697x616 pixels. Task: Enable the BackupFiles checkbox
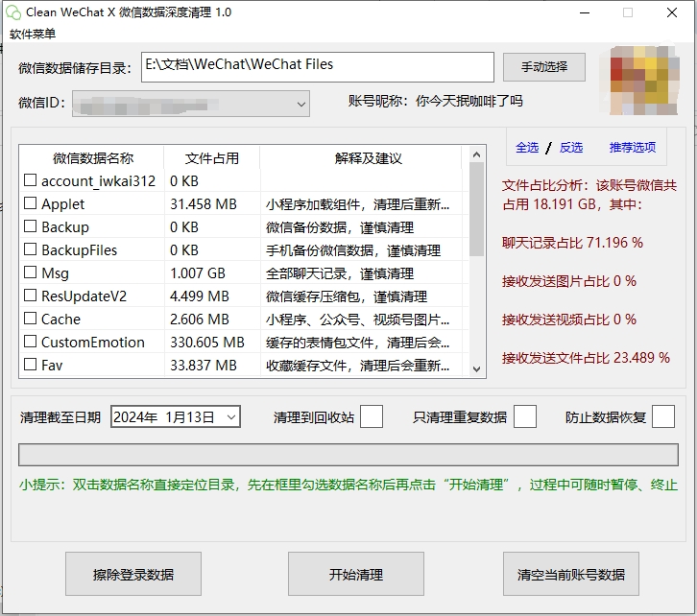pos(30,249)
